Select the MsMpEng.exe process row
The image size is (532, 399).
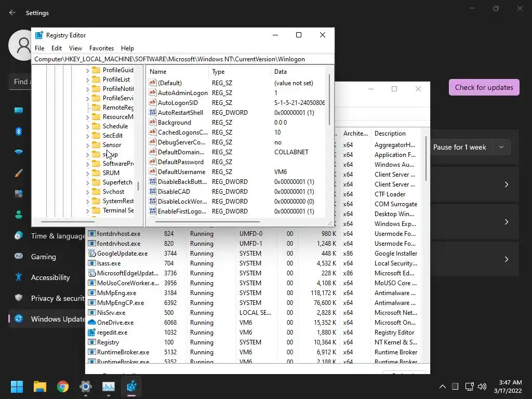(x=254, y=293)
